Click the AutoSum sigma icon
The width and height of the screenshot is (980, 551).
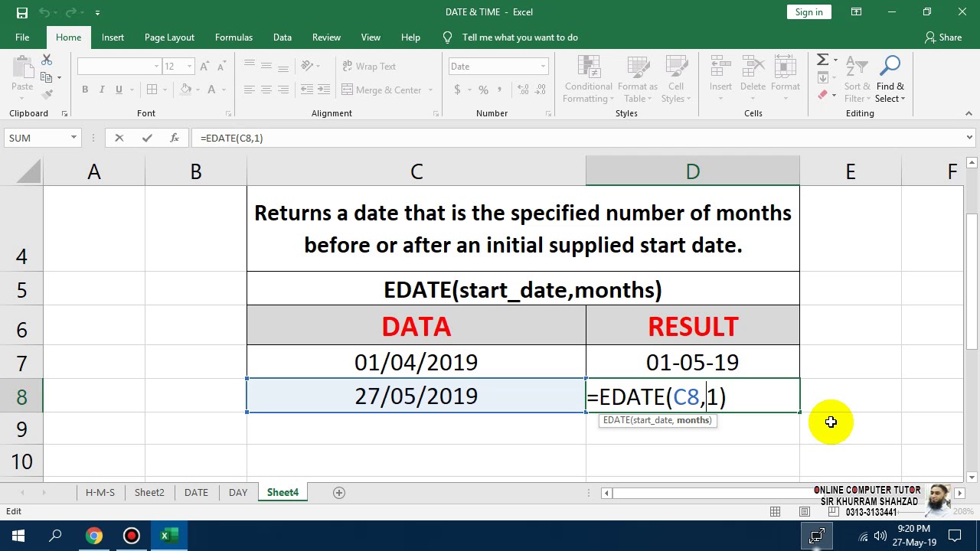click(822, 60)
